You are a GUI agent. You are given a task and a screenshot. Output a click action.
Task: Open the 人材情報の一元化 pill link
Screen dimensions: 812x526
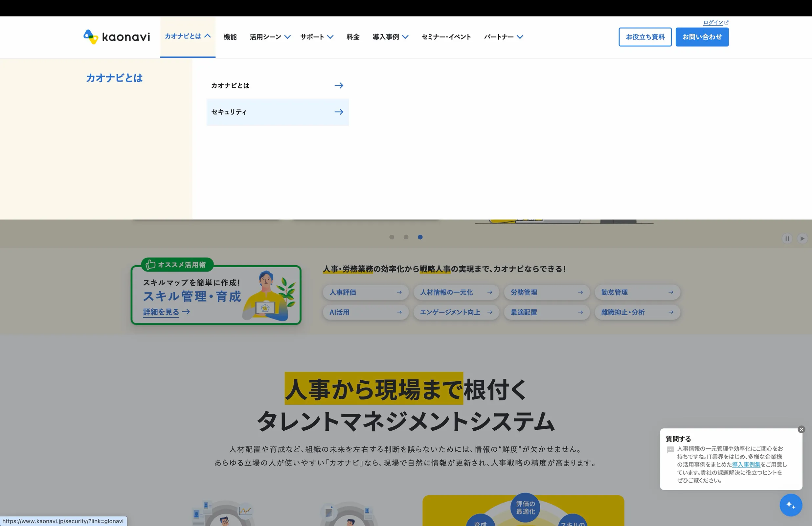point(456,292)
